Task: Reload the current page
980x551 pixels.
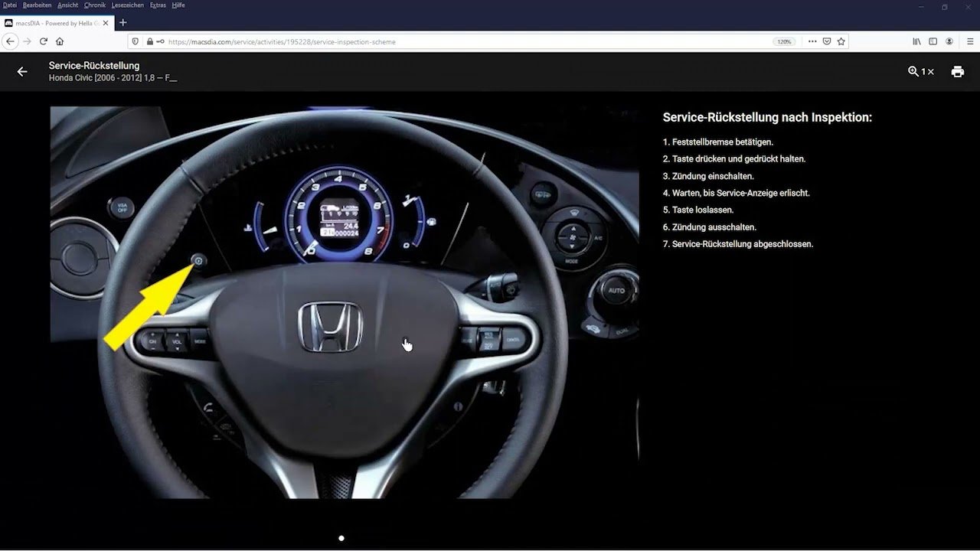Action: pos(44,41)
